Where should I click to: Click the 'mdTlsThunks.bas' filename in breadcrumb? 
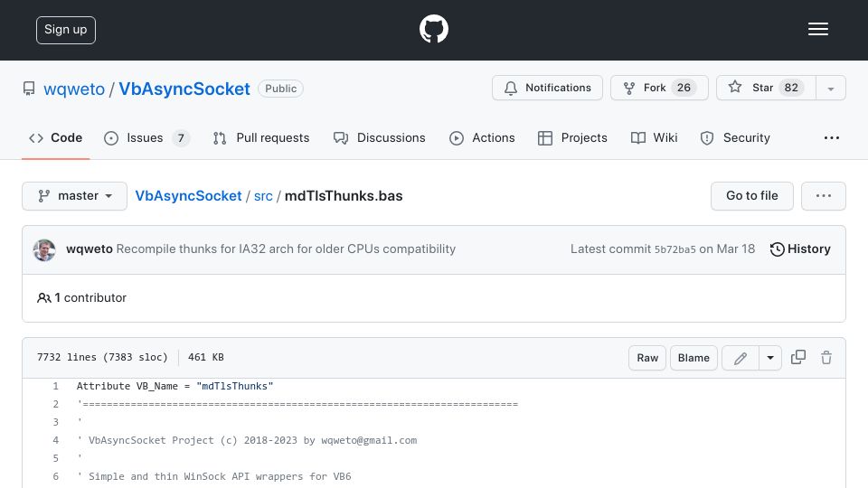click(344, 196)
